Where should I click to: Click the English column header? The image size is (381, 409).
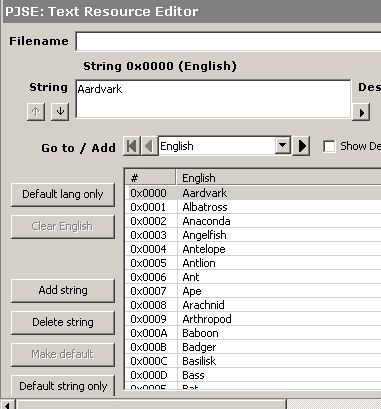pos(279,178)
